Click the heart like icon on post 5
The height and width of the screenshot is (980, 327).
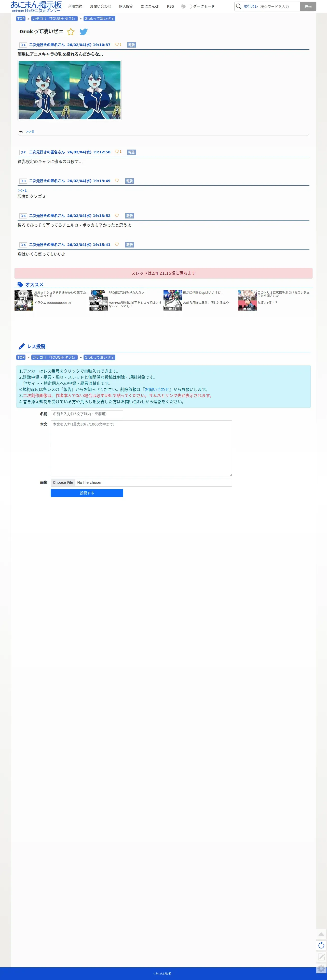click(x=117, y=244)
